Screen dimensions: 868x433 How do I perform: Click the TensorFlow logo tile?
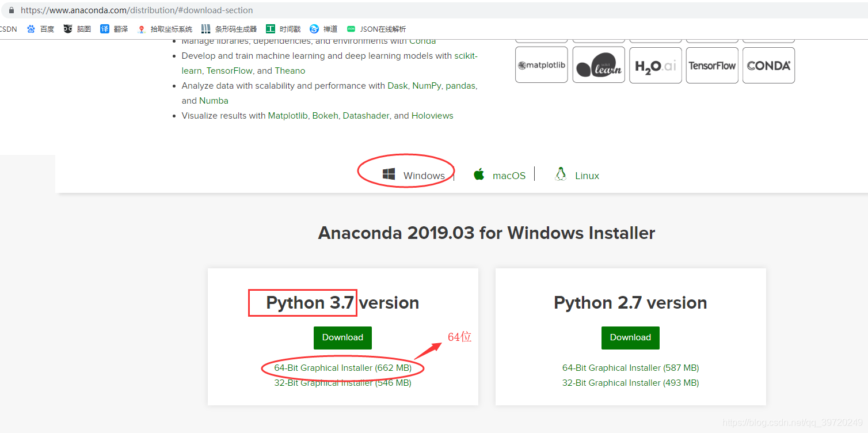pos(712,65)
